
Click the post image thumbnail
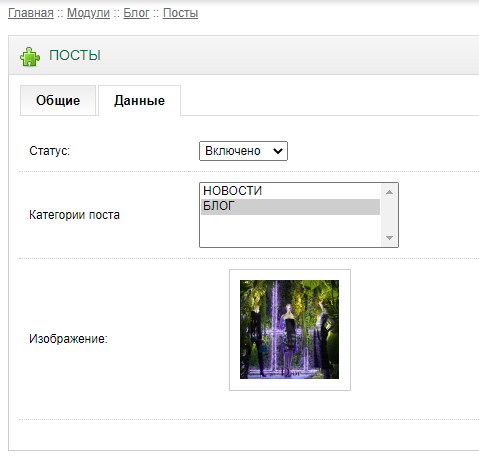click(289, 329)
